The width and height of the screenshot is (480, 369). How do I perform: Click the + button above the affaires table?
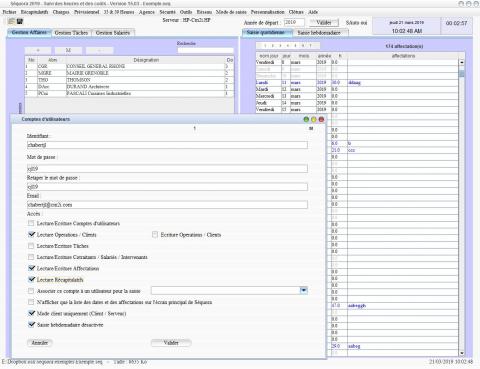coord(38,50)
